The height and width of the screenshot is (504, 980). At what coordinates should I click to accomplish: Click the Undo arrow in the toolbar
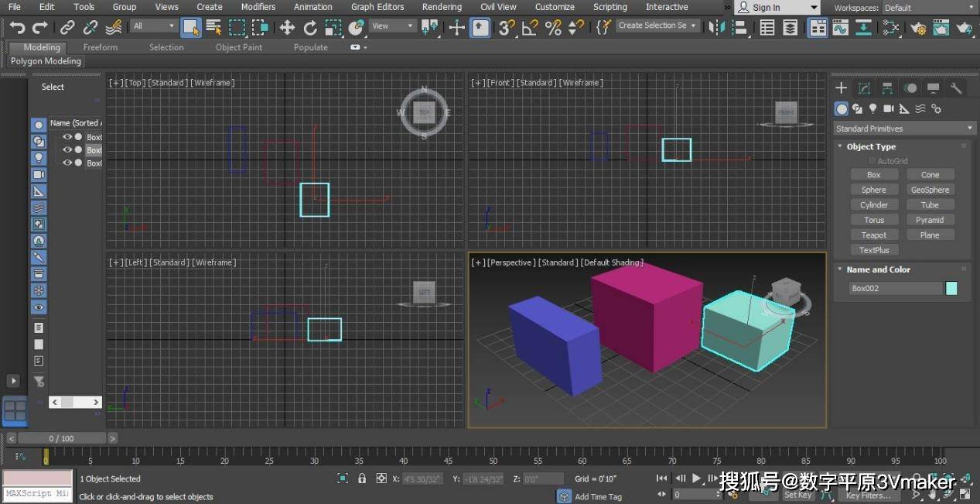17,28
